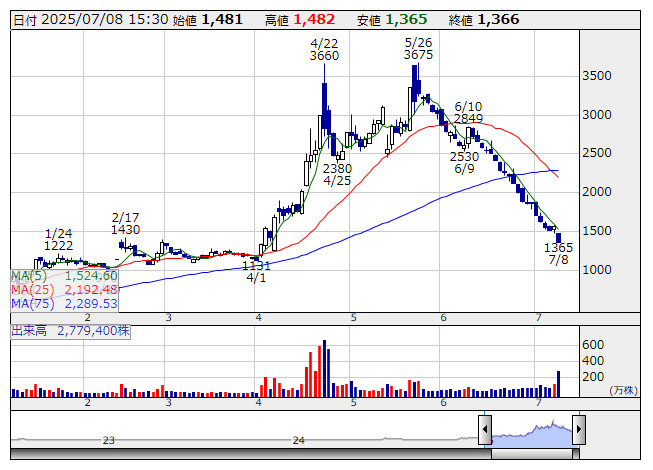Click the 3500 price axis label
Image resolution: width=653 pixels, height=470 pixels.
[x=597, y=76]
